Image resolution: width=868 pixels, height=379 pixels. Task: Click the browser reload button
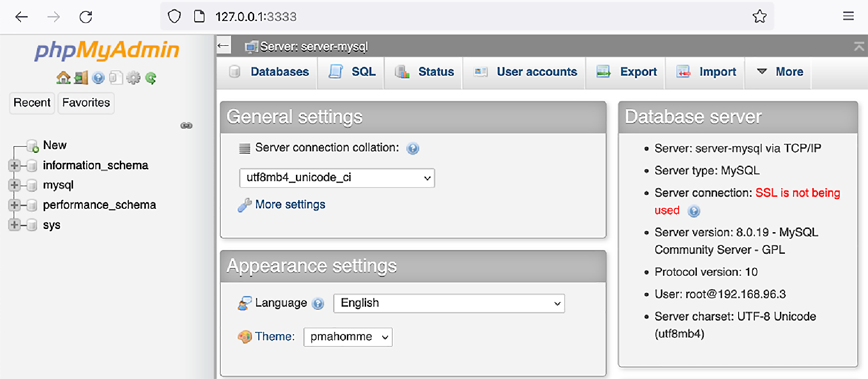point(86,17)
